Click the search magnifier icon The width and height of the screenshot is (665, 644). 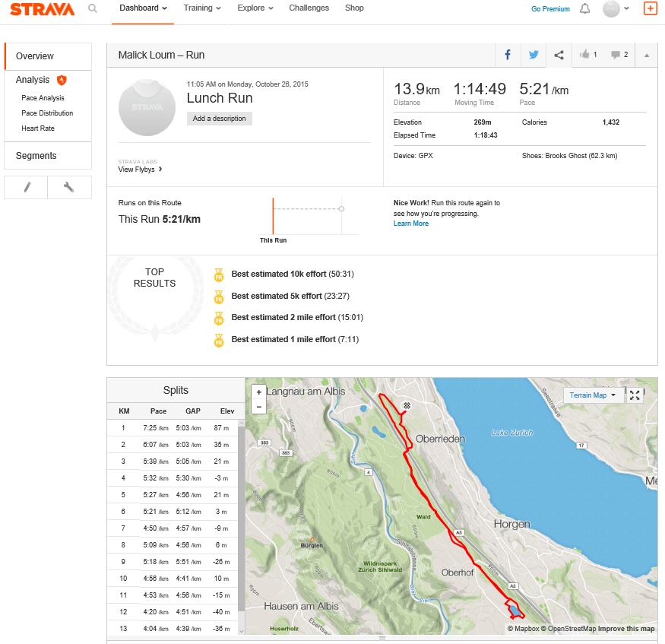(93, 9)
